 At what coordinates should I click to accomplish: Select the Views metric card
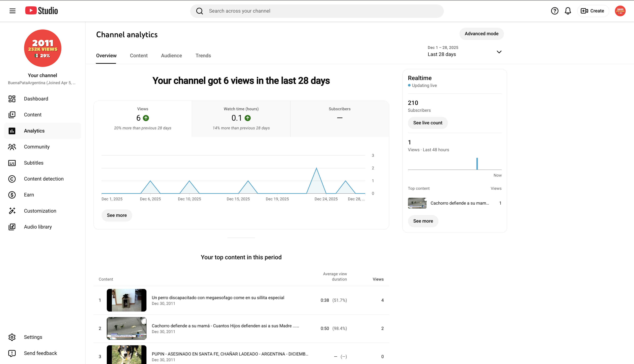pos(143,118)
